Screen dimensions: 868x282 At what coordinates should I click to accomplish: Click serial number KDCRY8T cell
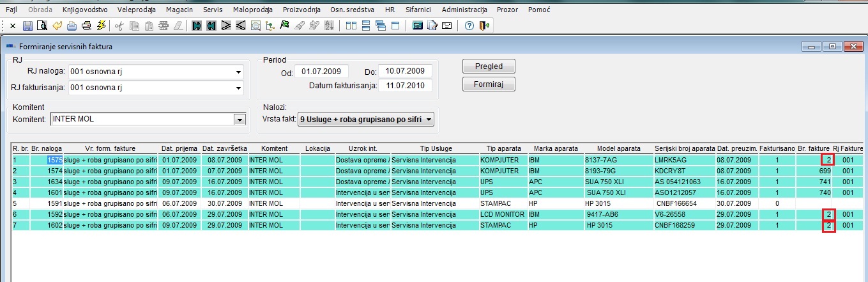tap(685, 171)
